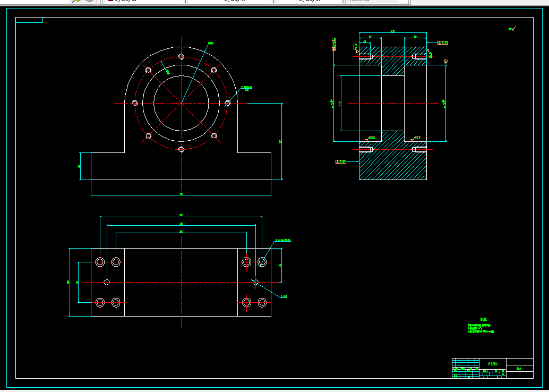Image resolution: width=549 pixels, height=392 pixels.
Task: Select the orange datum frame left of section view base
Action: 341,162
